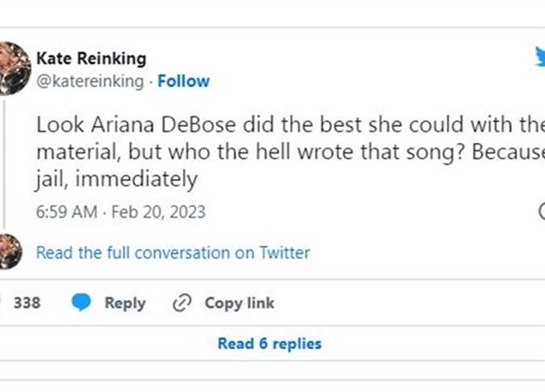Click the @katereinking handle
The height and width of the screenshot is (392, 545).
click(x=90, y=81)
